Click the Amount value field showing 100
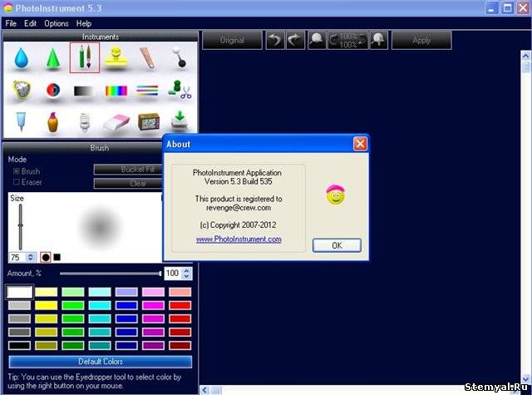The height and width of the screenshot is (395, 532). [x=174, y=274]
